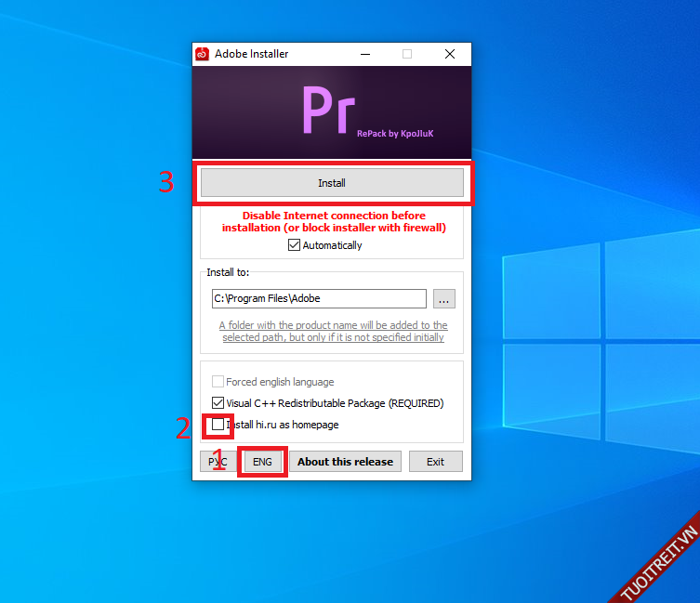Open About this release
The height and width of the screenshot is (603, 700).
click(345, 462)
